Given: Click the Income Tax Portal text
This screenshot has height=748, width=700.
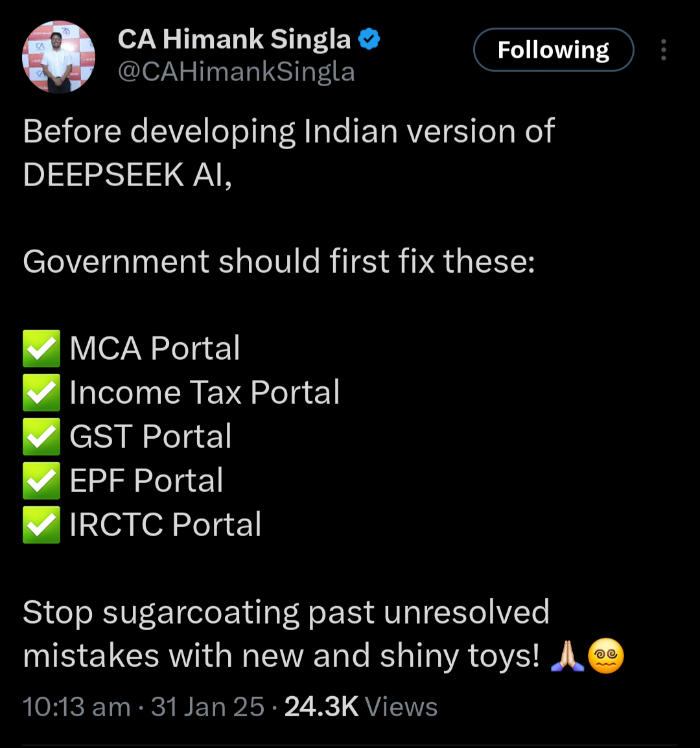Looking at the screenshot, I should coord(204,393).
